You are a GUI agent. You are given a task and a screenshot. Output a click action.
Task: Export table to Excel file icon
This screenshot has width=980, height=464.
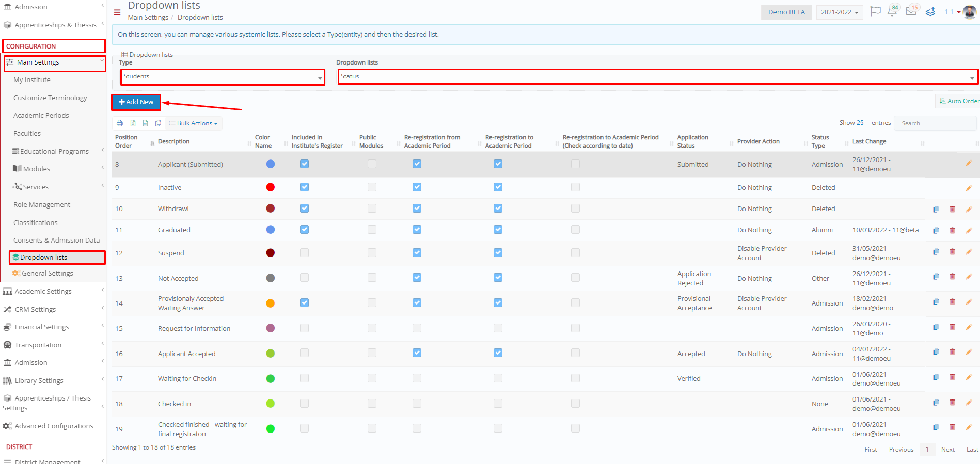tap(133, 123)
